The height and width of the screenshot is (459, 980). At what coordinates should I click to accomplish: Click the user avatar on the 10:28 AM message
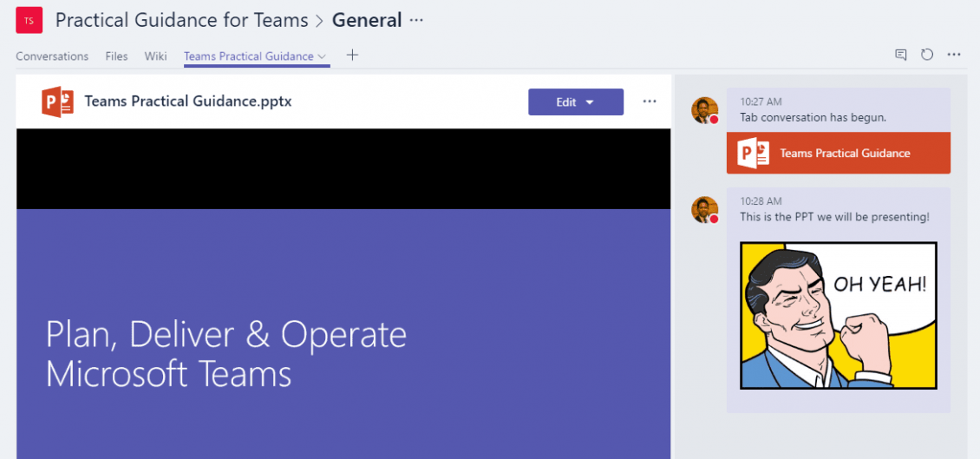click(x=704, y=209)
